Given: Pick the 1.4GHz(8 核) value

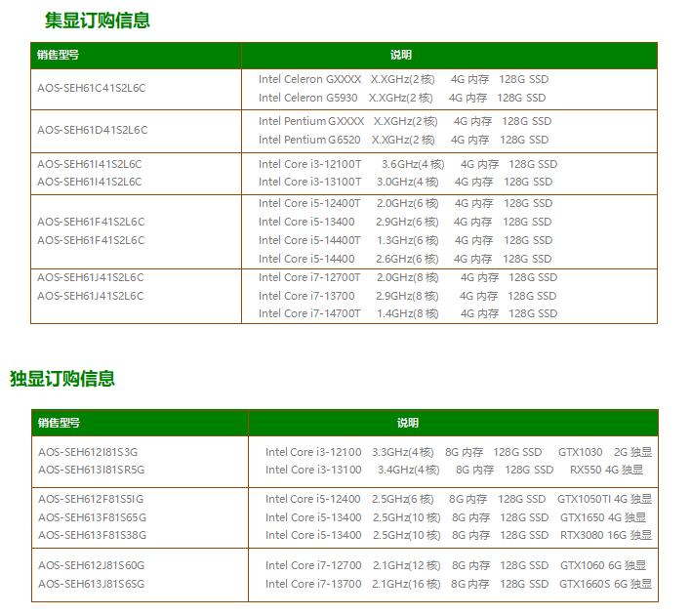Looking at the screenshot, I should coord(408,314).
